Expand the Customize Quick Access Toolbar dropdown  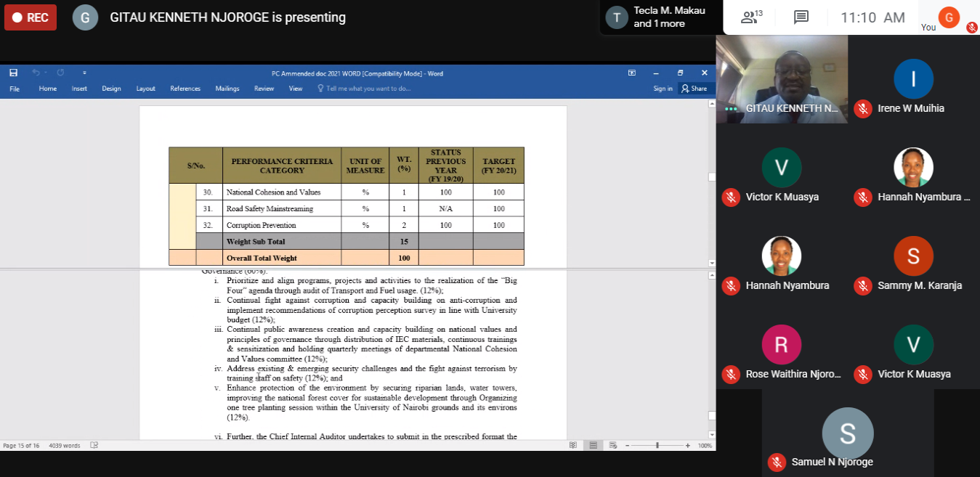(84, 73)
